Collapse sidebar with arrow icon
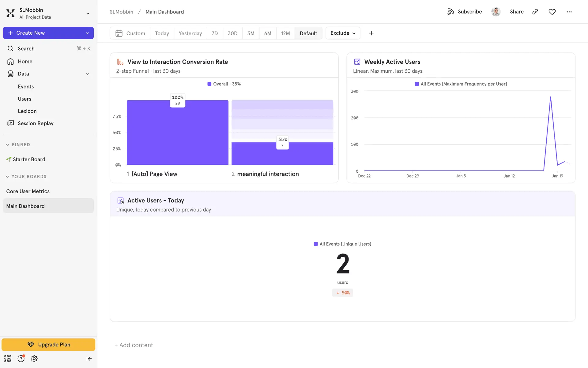Screen dimensions: 588x368 point(89,358)
